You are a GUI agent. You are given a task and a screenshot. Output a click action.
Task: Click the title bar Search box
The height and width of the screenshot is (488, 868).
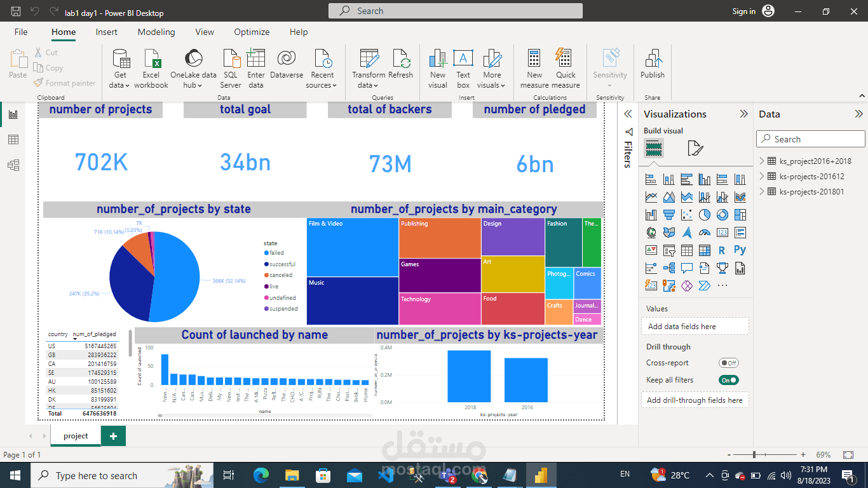456,11
